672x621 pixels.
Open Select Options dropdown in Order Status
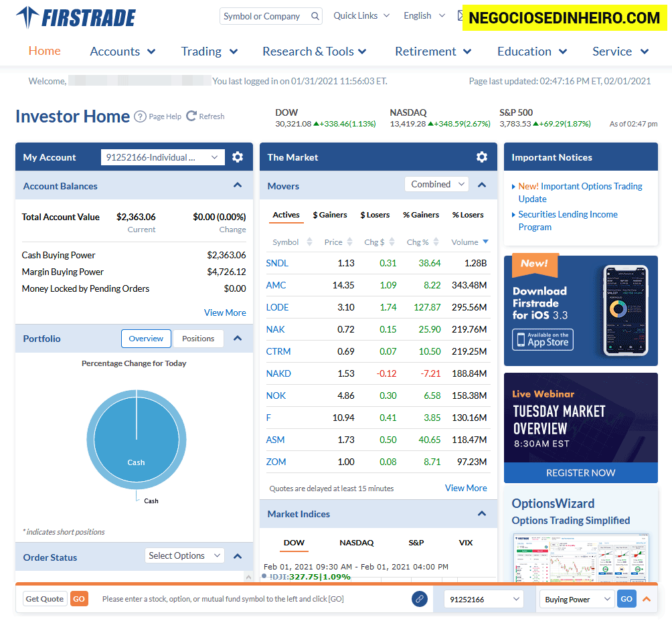[184, 556]
